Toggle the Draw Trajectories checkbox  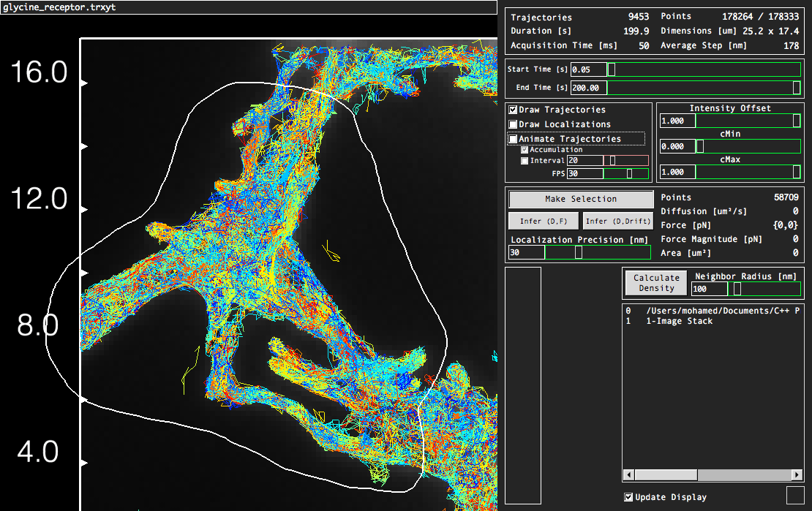pyautogui.click(x=514, y=110)
